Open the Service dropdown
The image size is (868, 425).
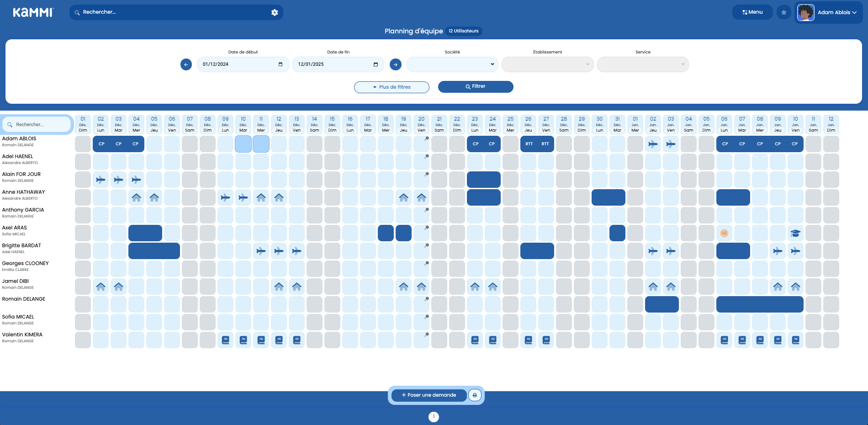642,64
